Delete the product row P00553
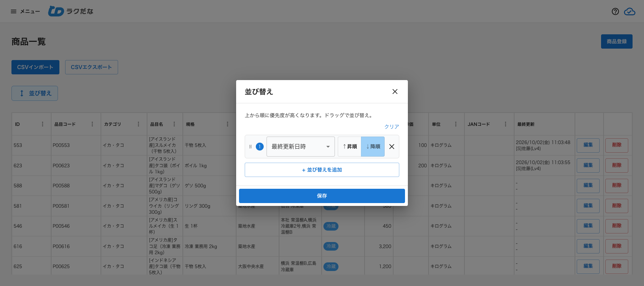644x286 pixels. pyautogui.click(x=617, y=145)
